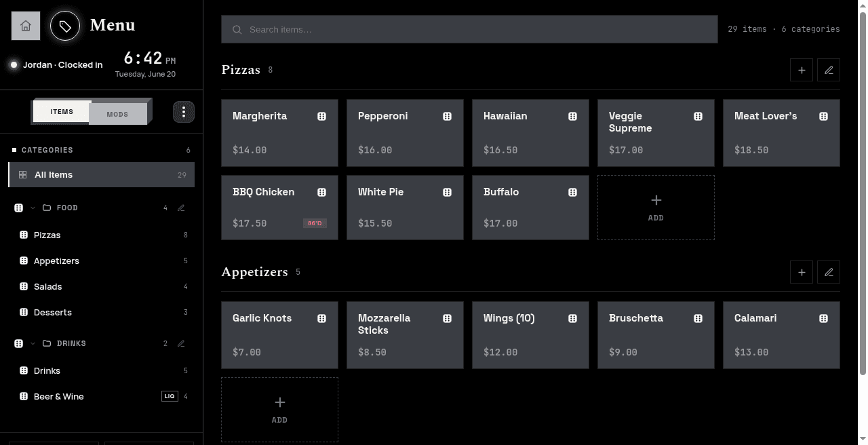The height and width of the screenshot is (445, 868).
Task: Click grid handle on Veggie Supreme card
Action: [x=698, y=117]
